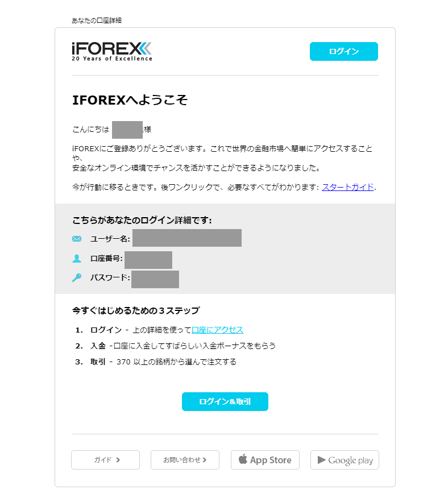The image size is (448, 494).
Task: Click the ログイン&取引 button
Action: [225, 402]
